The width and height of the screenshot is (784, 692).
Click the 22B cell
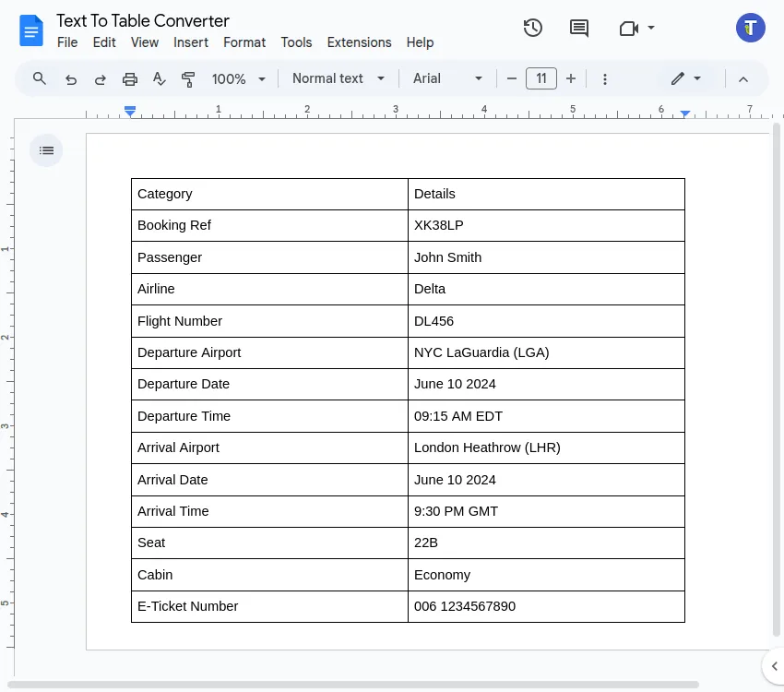tap(546, 543)
